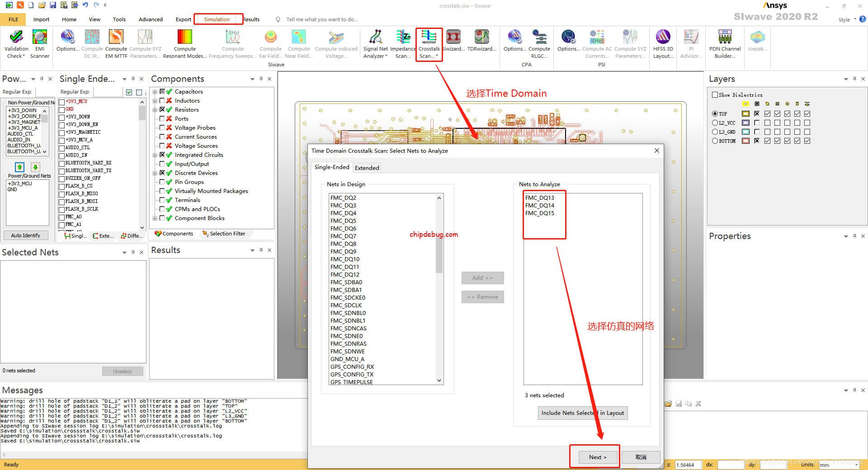Switch to the Extended tab
The image size is (868, 470).
click(367, 168)
